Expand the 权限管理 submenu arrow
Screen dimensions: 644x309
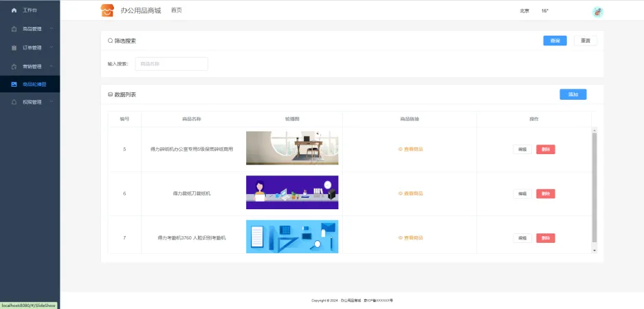[52, 102]
